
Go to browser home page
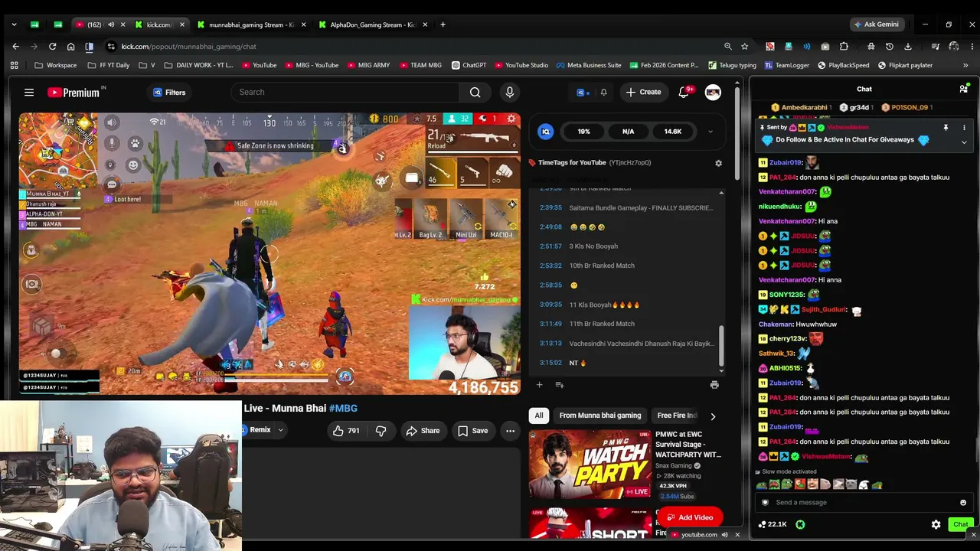(x=70, y=47)
